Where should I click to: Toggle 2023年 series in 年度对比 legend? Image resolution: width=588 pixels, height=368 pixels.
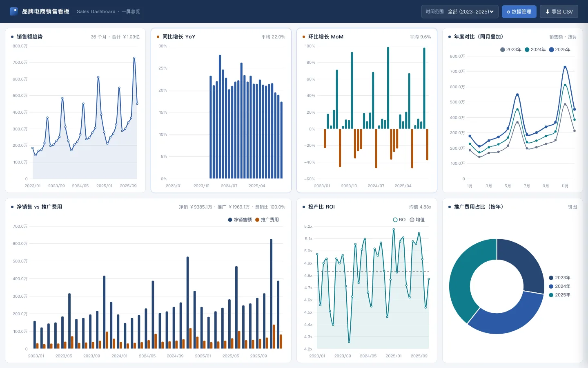511,49
